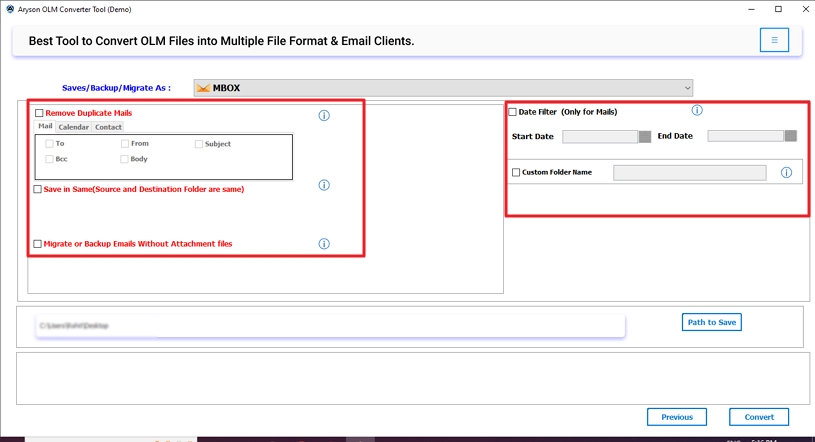The width and height of the screenshot is (815, 442).
Task: Click the Previous button
Action: pos(677,417)
